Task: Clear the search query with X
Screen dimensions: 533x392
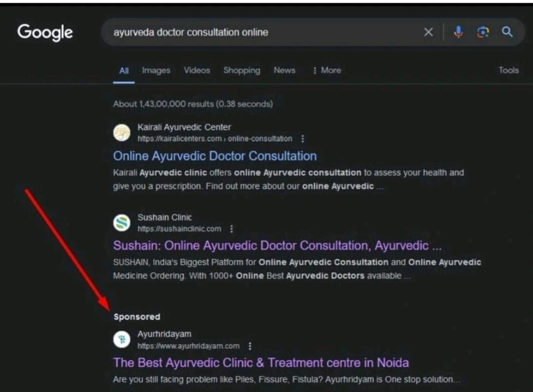Action: (428, 32)
